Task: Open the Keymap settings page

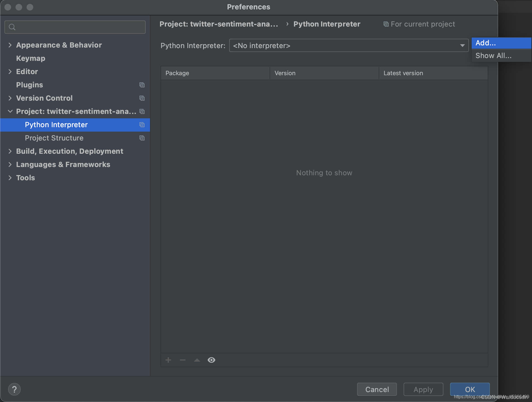Action: [x=30, y=58]
